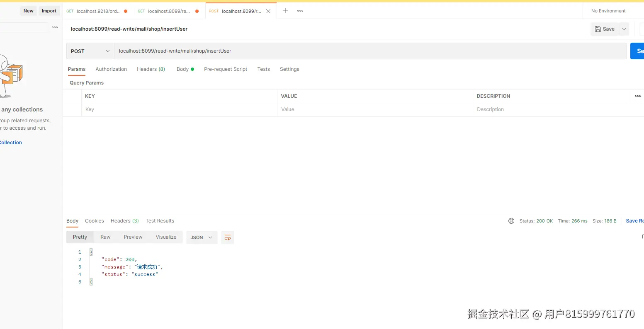Open tab options three-dot menu
The height and width of the screenshot is (329, 644).
click(300, 11)
